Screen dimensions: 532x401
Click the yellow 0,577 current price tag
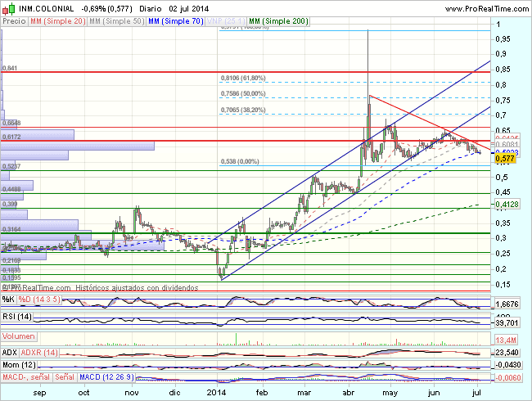507,159
